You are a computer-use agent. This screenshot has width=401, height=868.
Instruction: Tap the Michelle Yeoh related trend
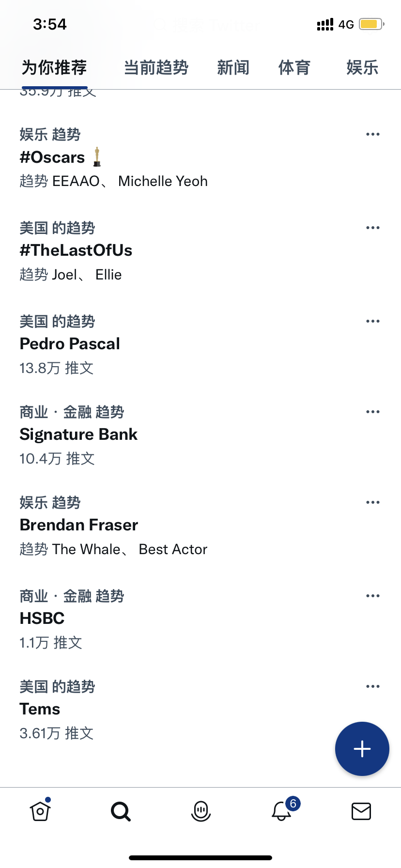click(x=163, y=181)
